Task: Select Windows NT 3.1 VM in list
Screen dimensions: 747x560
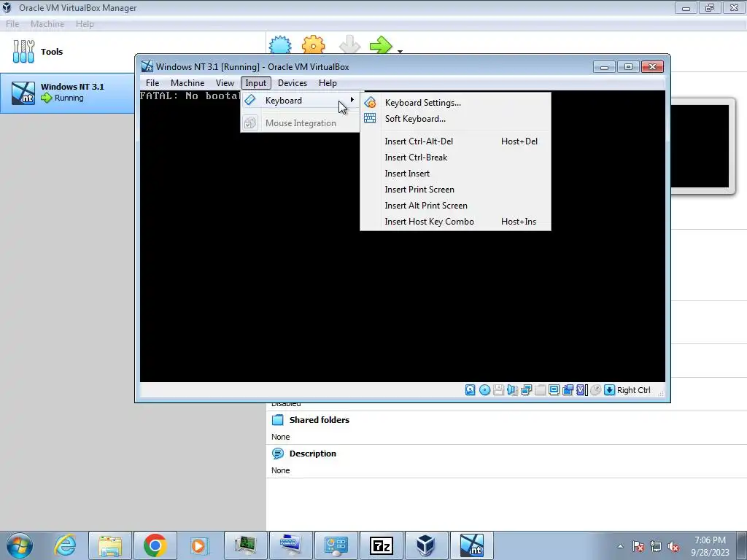Action: pos(66,93)
